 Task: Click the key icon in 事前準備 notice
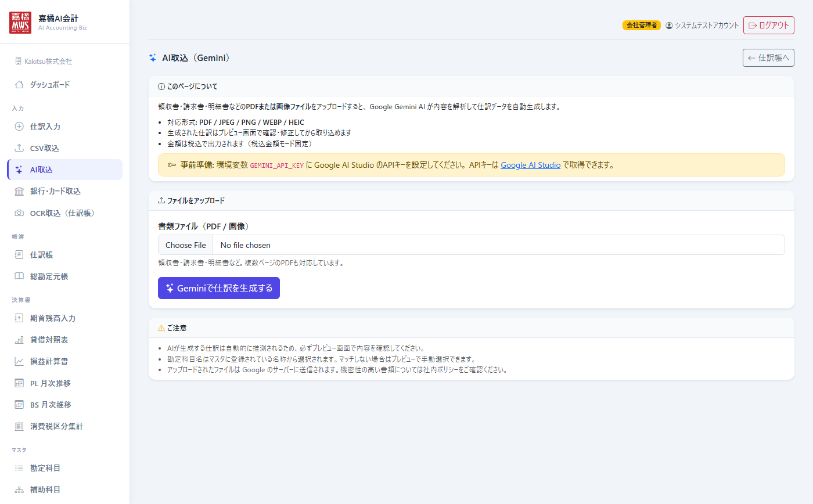[x=172, y=165]
